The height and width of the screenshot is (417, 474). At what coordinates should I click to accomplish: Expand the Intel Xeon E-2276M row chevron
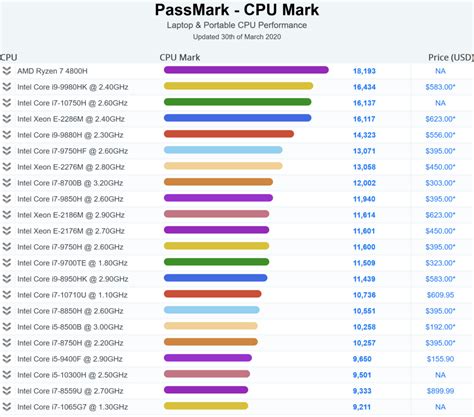[7, 167]
